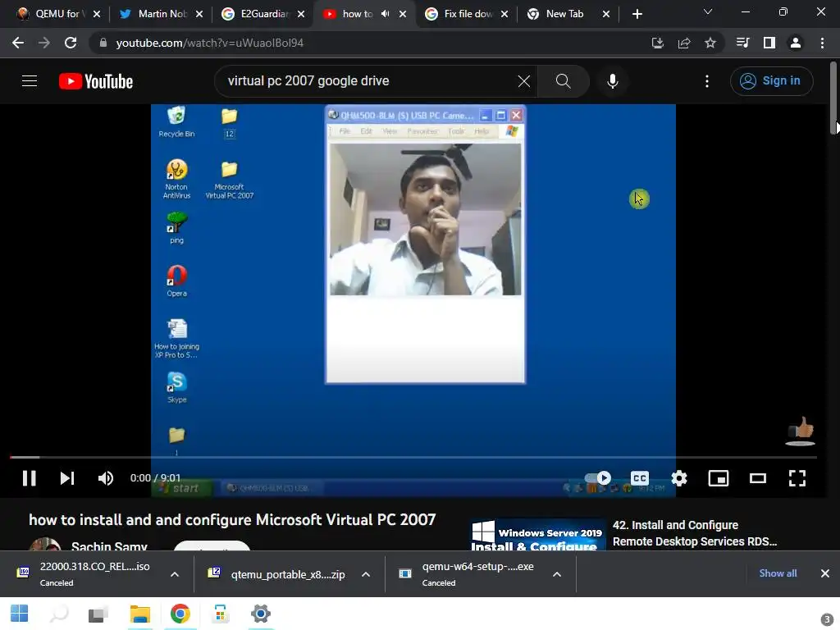This screenshot has width=840, height=630.
Task: Run the YouTube search magnifier
Action: [x=563, y=81]
